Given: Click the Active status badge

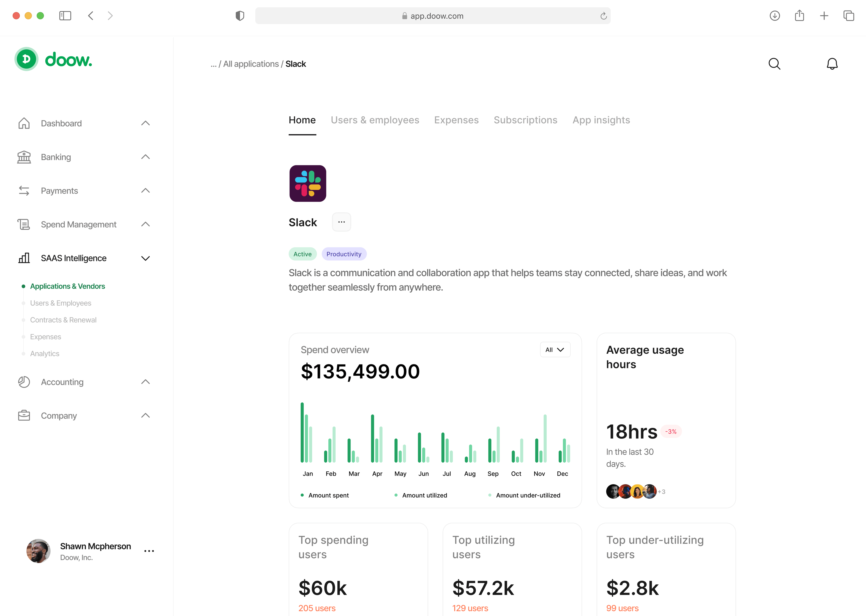Looking at the screenshot, I should tap(303, 254).
